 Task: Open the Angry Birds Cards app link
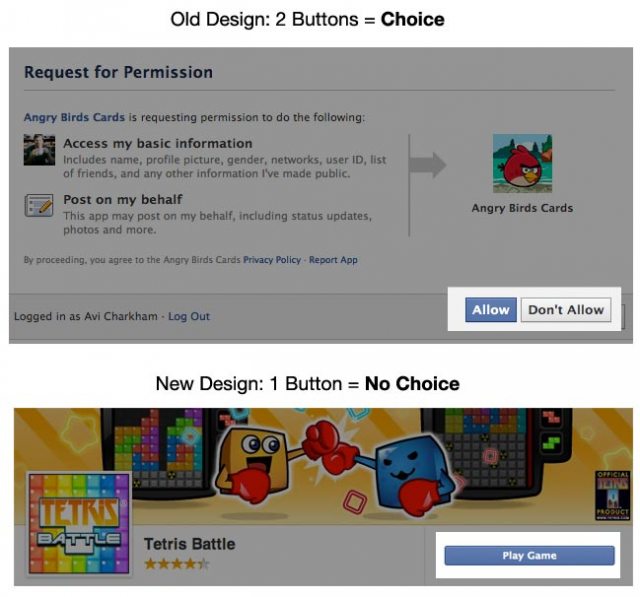[x=74, y=117]
